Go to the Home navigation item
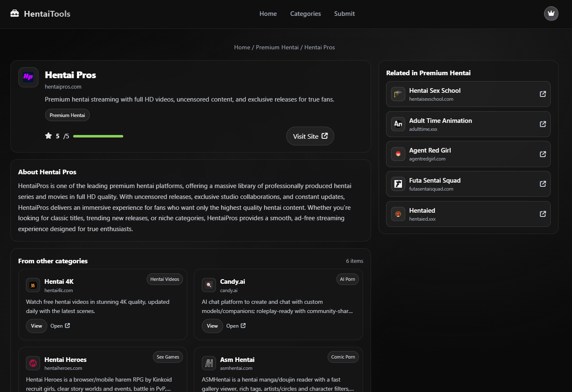Image resolution: width=572 pixels, height=392 pixels. pos(268,14)
